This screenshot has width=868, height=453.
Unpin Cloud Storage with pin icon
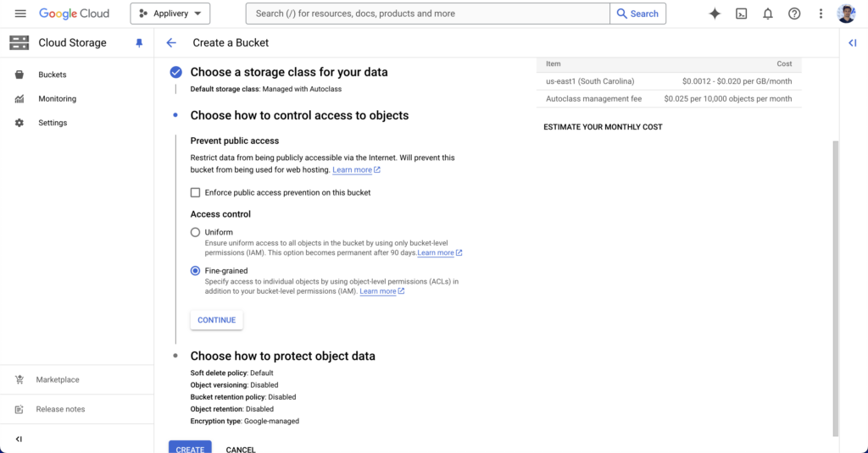tap(139, 42)
